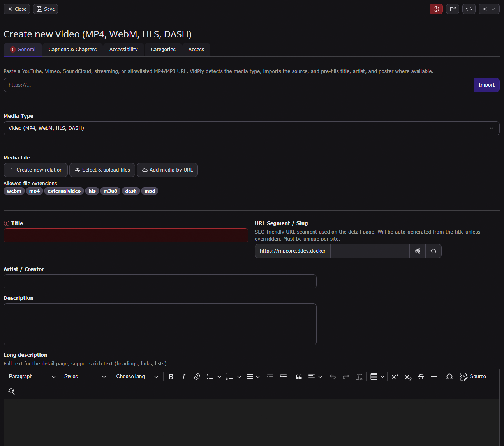Redo last editor change
504x446 pixels.
click(x=346, y=377)
